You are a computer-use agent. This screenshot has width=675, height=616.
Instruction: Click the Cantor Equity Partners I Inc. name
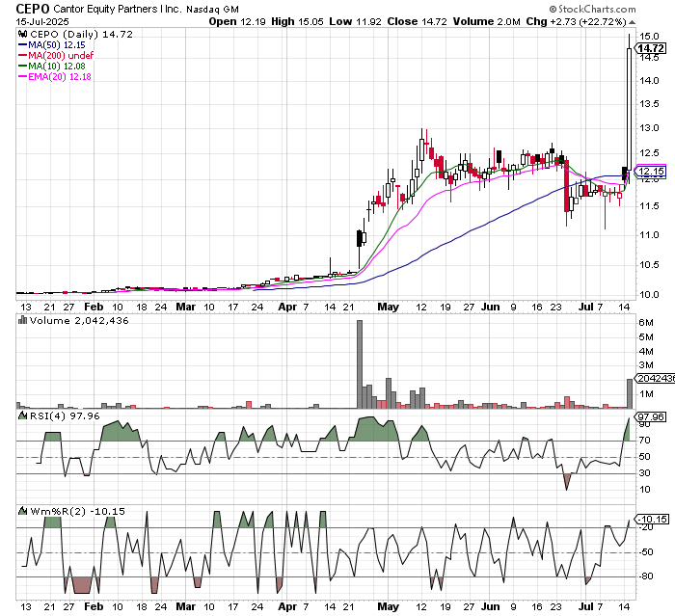[x=118, y=9]
